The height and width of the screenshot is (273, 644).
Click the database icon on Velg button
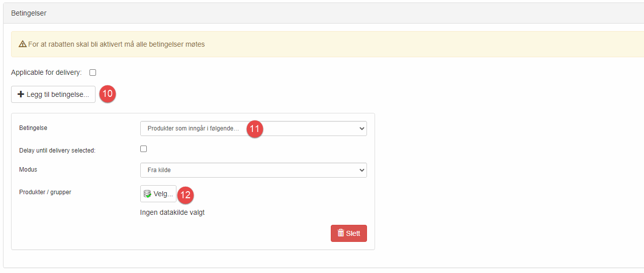pyautogui.click(x=147, y=194)
